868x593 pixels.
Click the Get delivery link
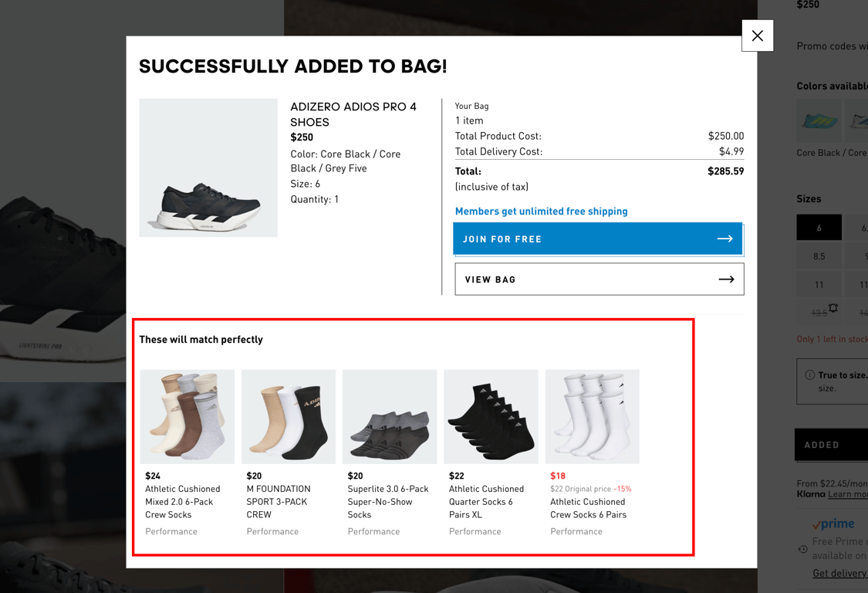click(839, 573)
